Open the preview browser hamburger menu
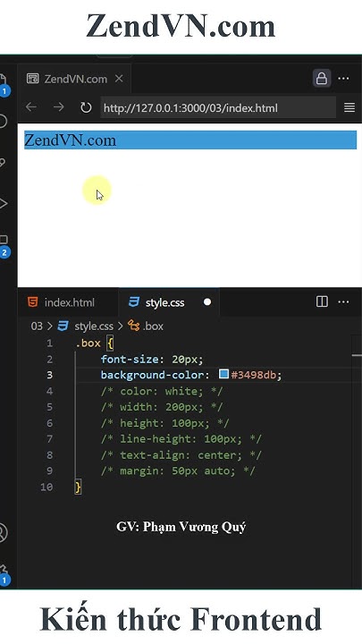 [349, 107]
